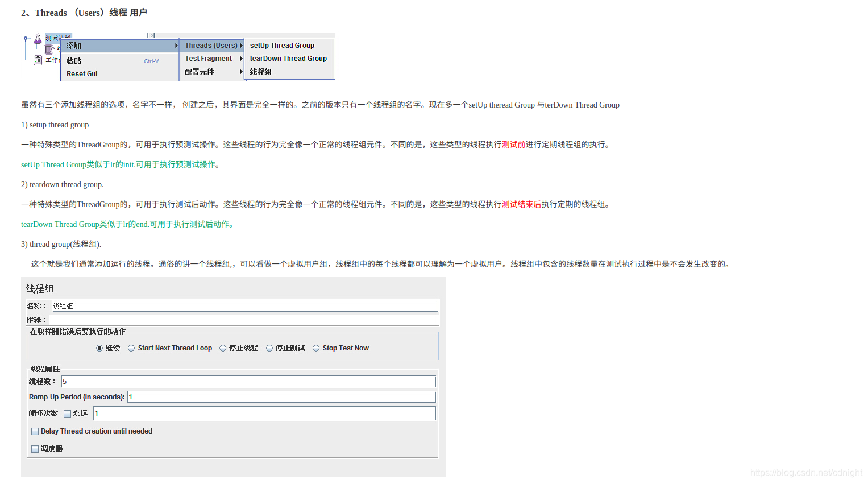The height and width of the screenshot is (483, 868).
Task: Click the workbench clipboard icon
Action: [38, 60]
